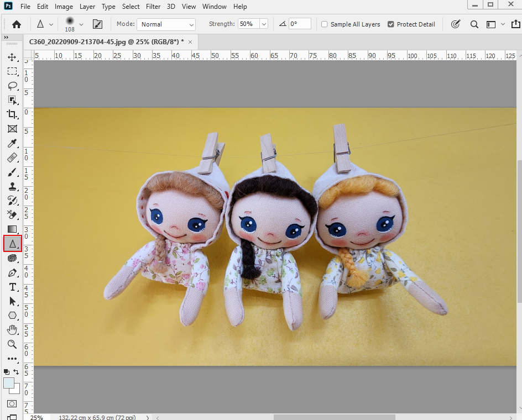Click the Home button in options bar
This screenshot has width=522, height=420.
[17, 24]
